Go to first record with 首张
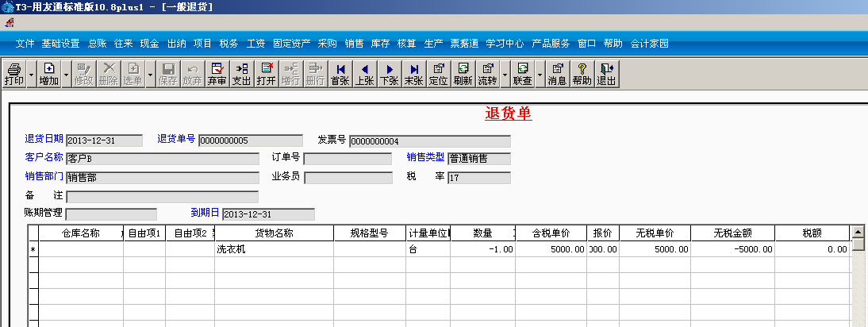Viewport: 868px width, 327px height. pos(340,74)
